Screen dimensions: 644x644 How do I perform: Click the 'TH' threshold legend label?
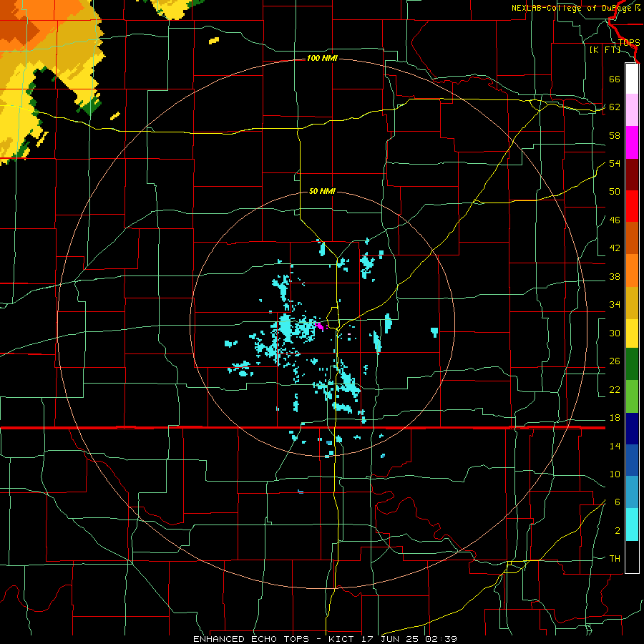point(615,559)
